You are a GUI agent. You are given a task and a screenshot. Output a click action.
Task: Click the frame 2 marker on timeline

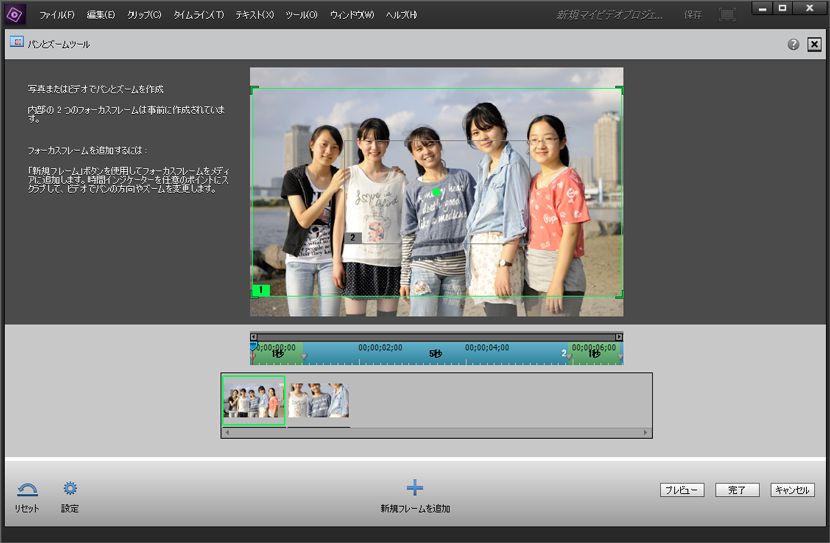click(565, 354)
